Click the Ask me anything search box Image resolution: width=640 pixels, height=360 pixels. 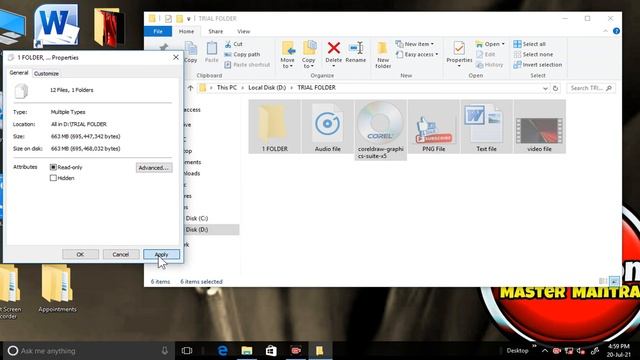pos(88,351)
